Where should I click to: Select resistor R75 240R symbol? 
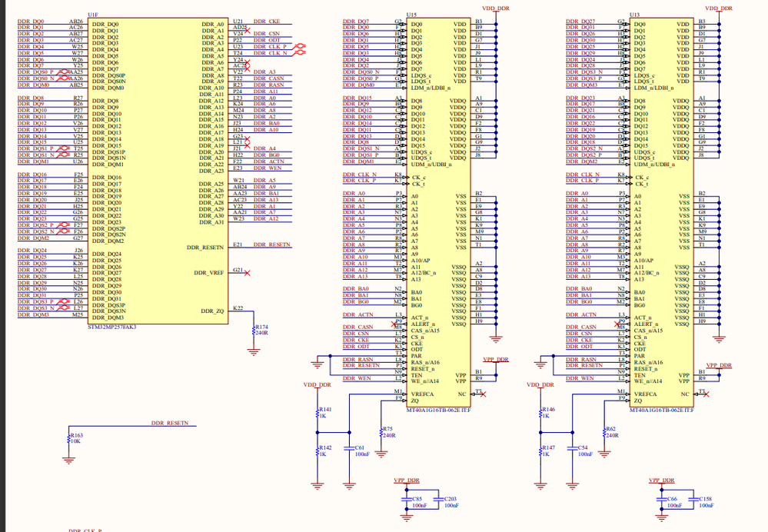(381, 432)
